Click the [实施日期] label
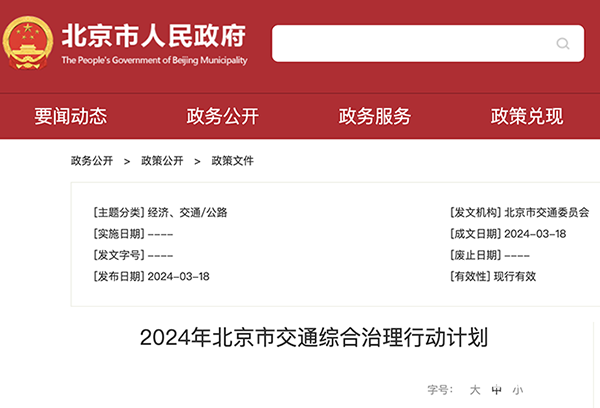The width and height of the screenshot is (600, 408). 119,234
